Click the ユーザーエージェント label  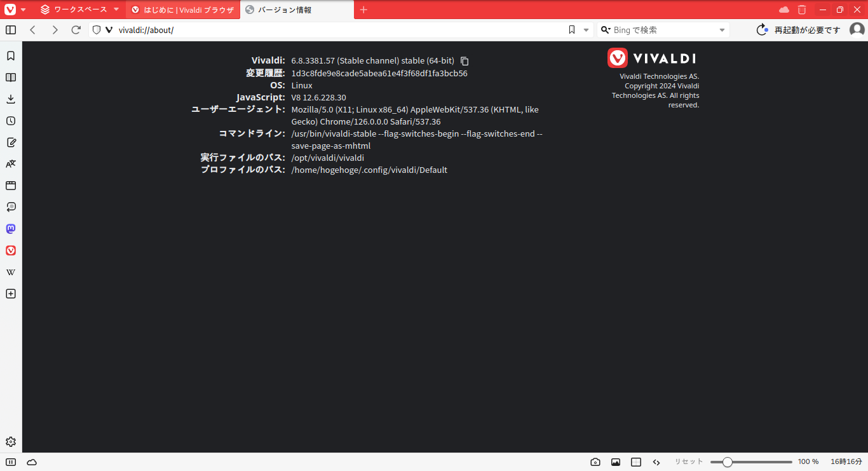238,109
